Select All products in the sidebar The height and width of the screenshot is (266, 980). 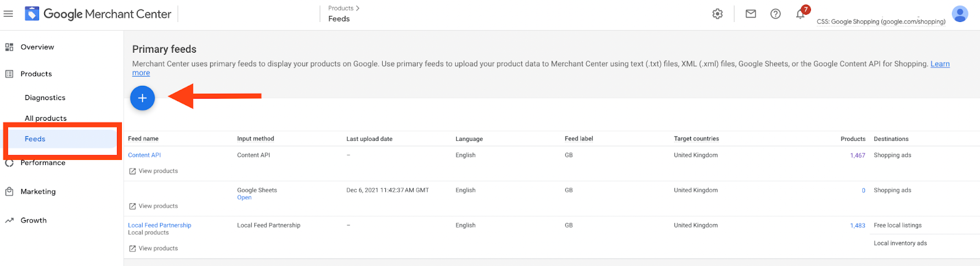pyautogui.click(x=45, y=118)
